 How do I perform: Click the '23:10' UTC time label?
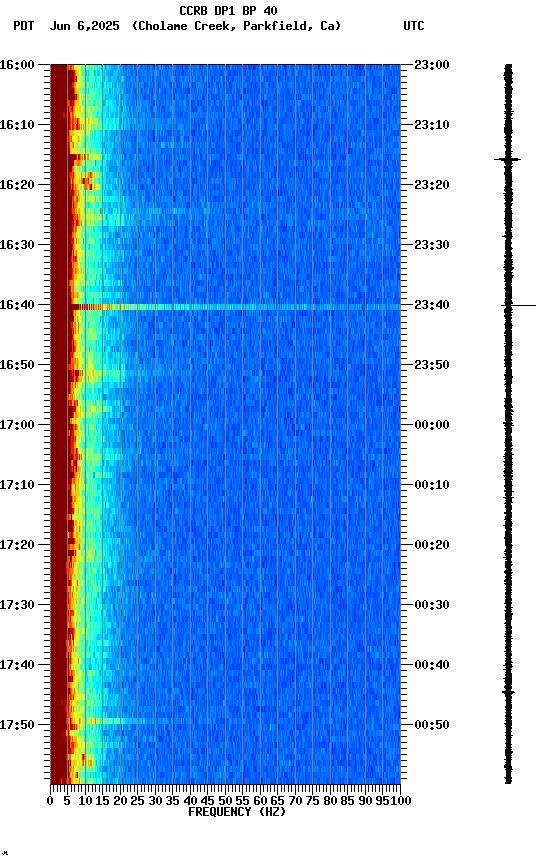(432, 125)
